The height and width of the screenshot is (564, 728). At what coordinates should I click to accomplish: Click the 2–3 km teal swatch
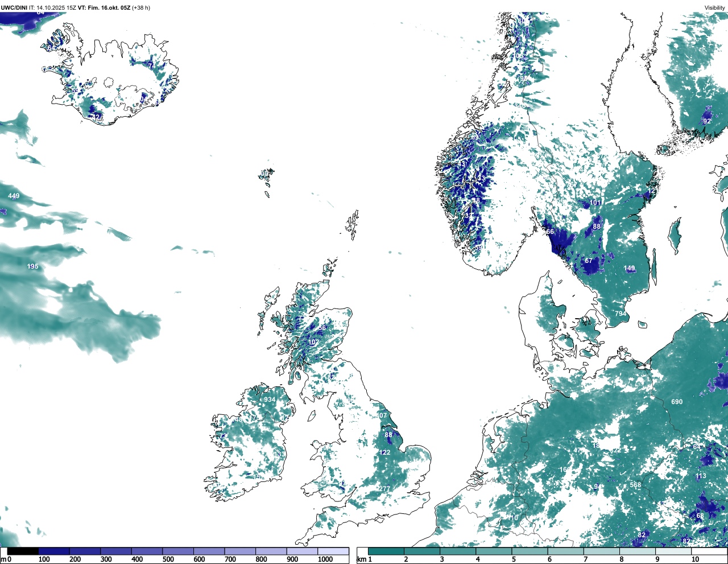[422, 551]
